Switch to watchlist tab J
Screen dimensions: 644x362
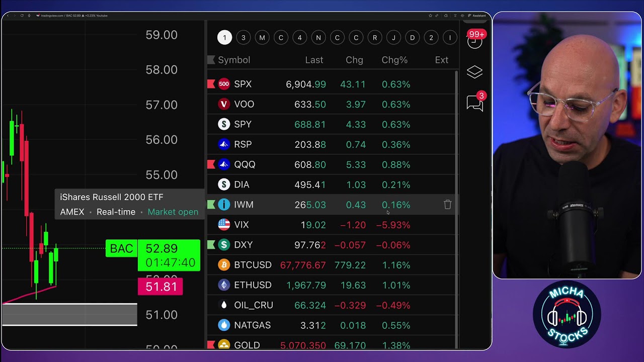(393, 38)
